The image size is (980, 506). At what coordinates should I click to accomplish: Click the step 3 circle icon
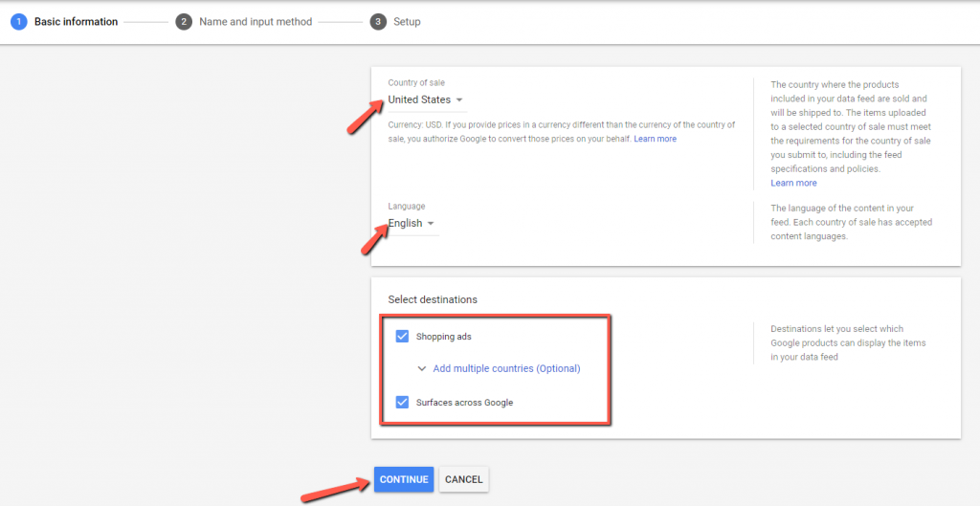[378, 22]
